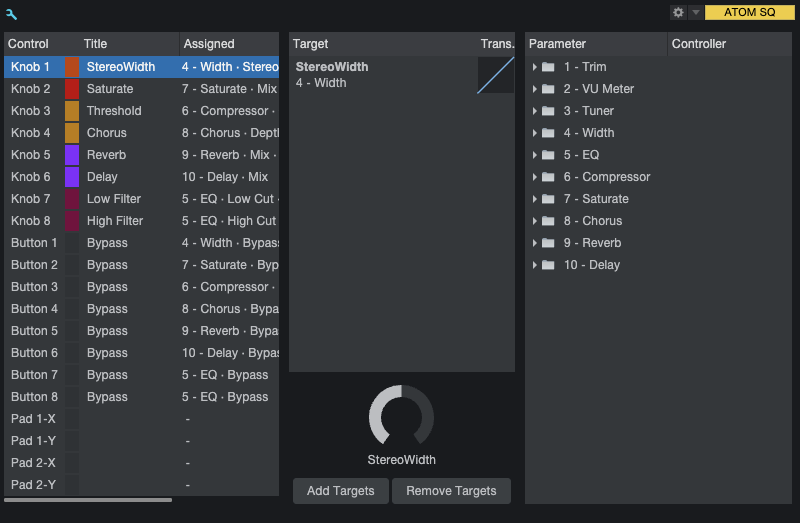
Task: Open the settings gear icon
Action: (x=678, y=12)
